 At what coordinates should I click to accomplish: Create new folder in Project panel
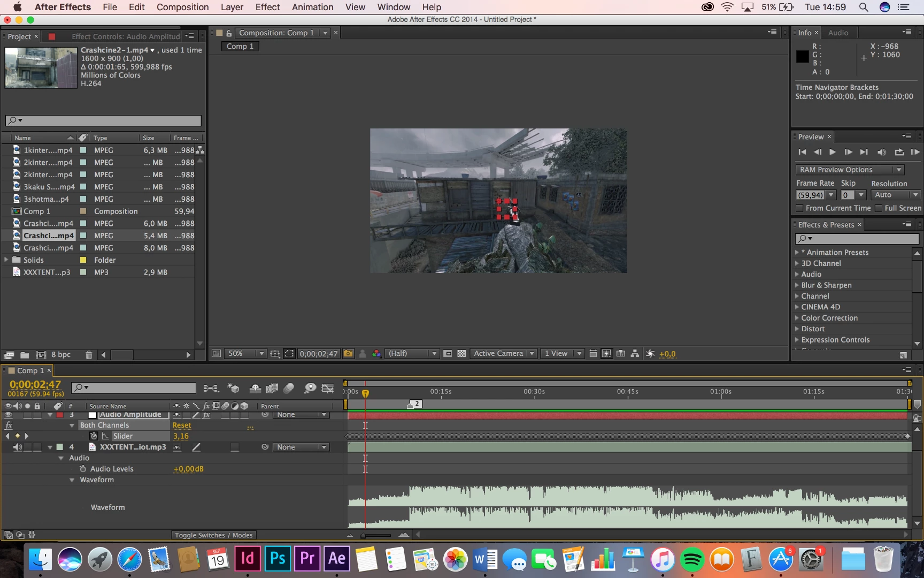pyautogui.click(x=25, y=355)
